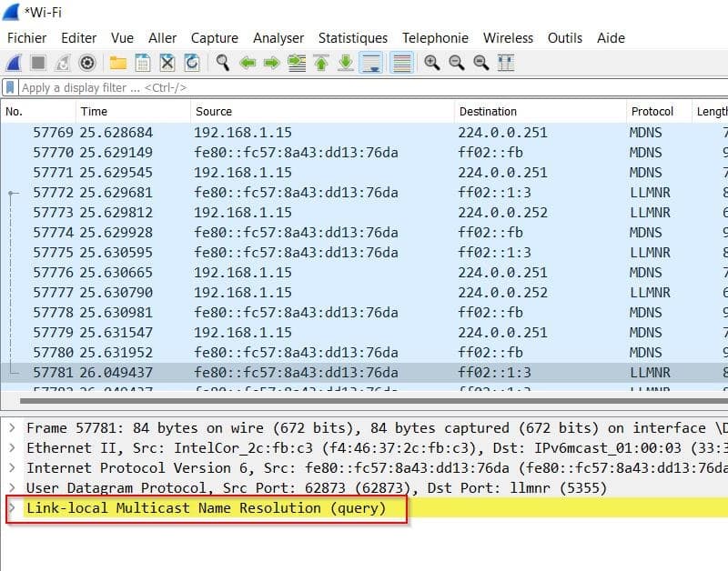Image resolution: width=728 pixels, height=571 pixels.
Task: Sort by Protocol column header
Action: tap(652, 111)
